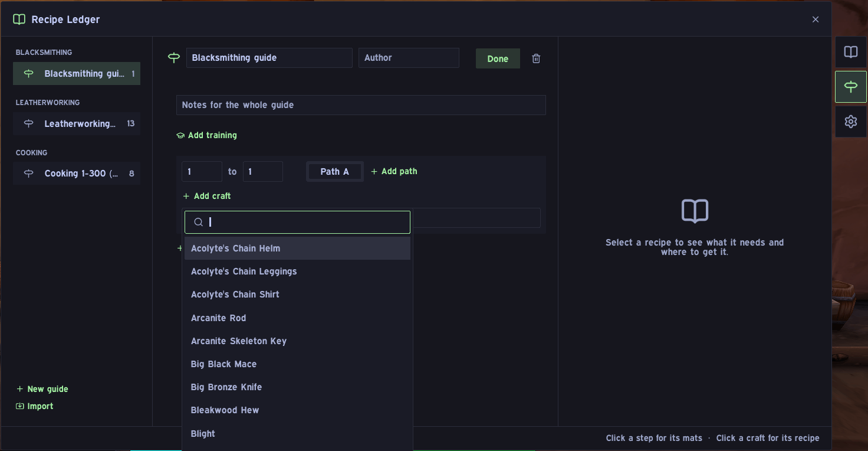Viewport: 868px width, 451px height.
Task: Choose Blight from the list
Action: tap(297, 434)
